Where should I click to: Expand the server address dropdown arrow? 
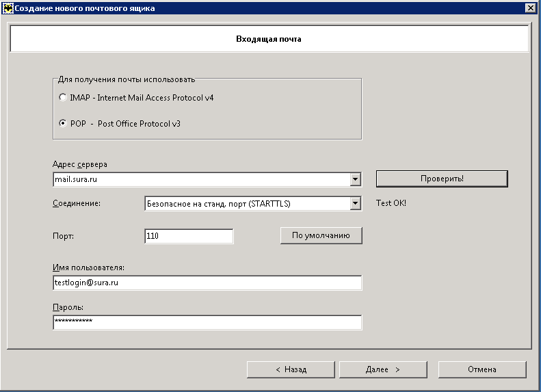pyautogui.click(x=355, y=179)
